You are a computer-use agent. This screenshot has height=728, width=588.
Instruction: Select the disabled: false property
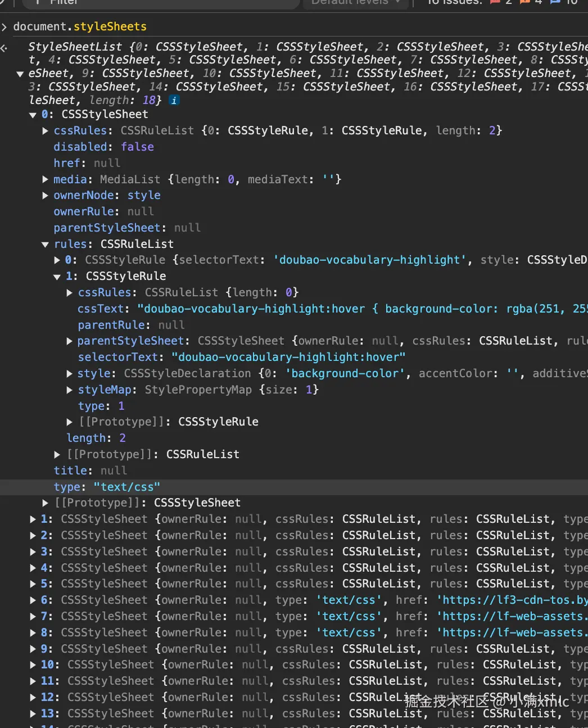click(103, 147)
